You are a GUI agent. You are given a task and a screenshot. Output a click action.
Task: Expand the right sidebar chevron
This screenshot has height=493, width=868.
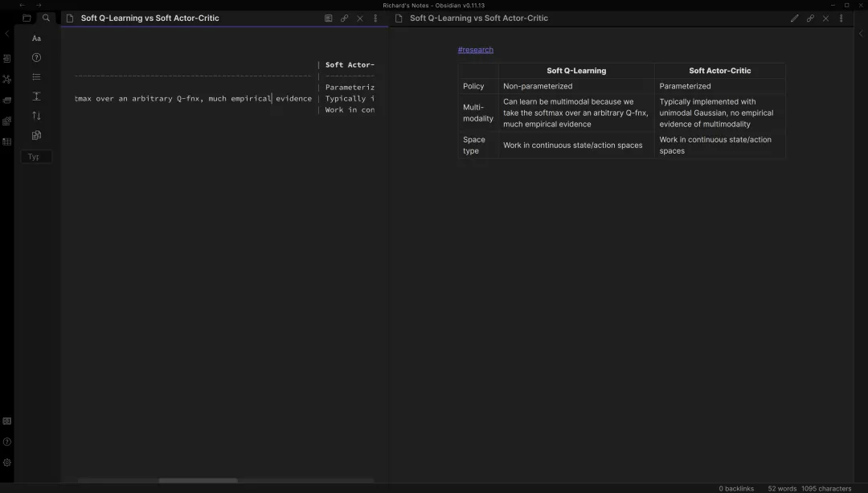(861, 34)
